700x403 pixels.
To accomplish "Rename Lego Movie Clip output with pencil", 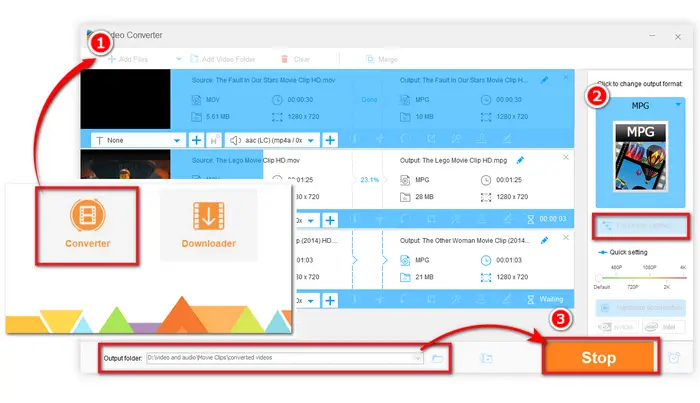I will (x=520, y=160).
